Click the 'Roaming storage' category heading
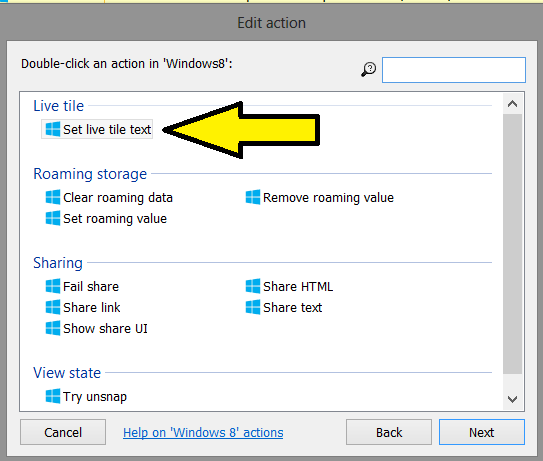543x461 pixels. (90, 174)
